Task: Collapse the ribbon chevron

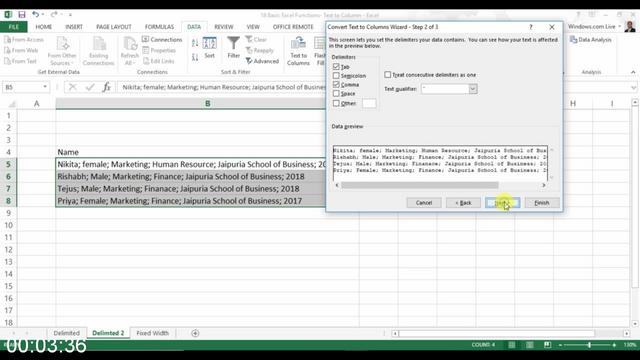Action: [x=633, y=72]
